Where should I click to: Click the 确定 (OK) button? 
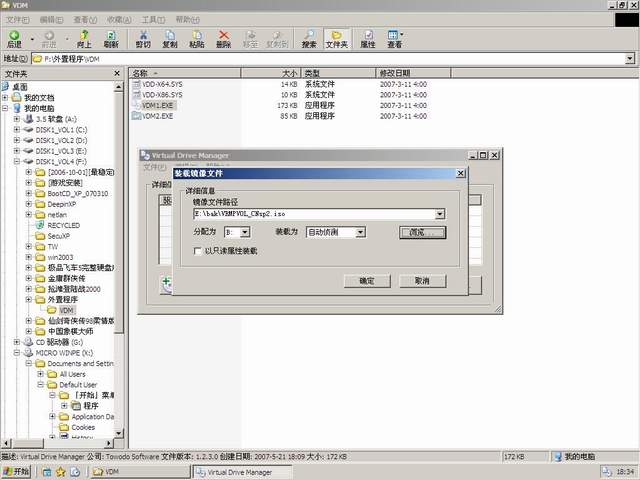click(x=367, y=281)
